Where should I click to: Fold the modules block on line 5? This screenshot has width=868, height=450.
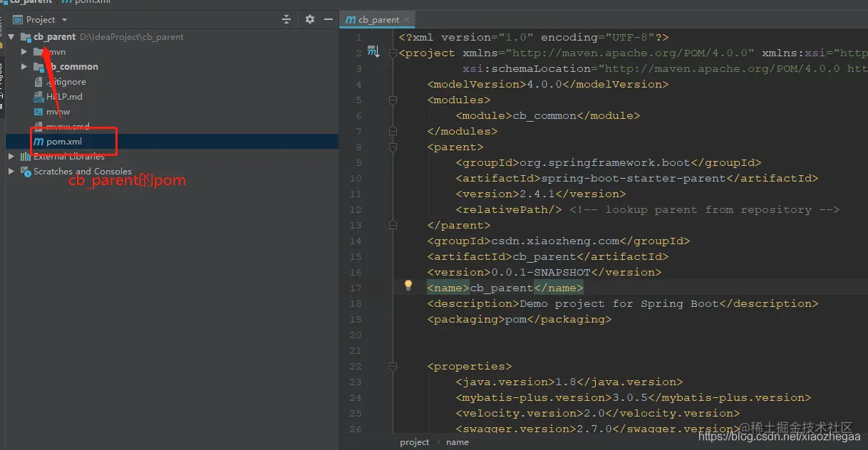point(393,100)
